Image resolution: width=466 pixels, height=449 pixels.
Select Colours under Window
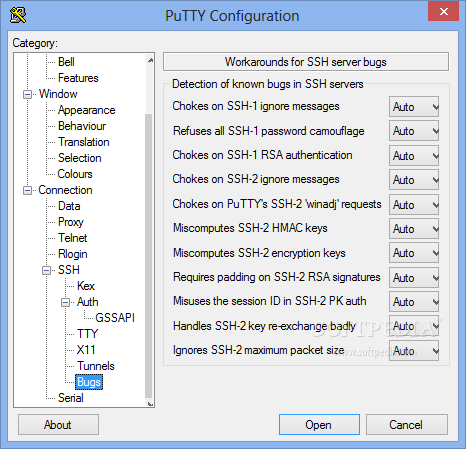click(75, 174)
